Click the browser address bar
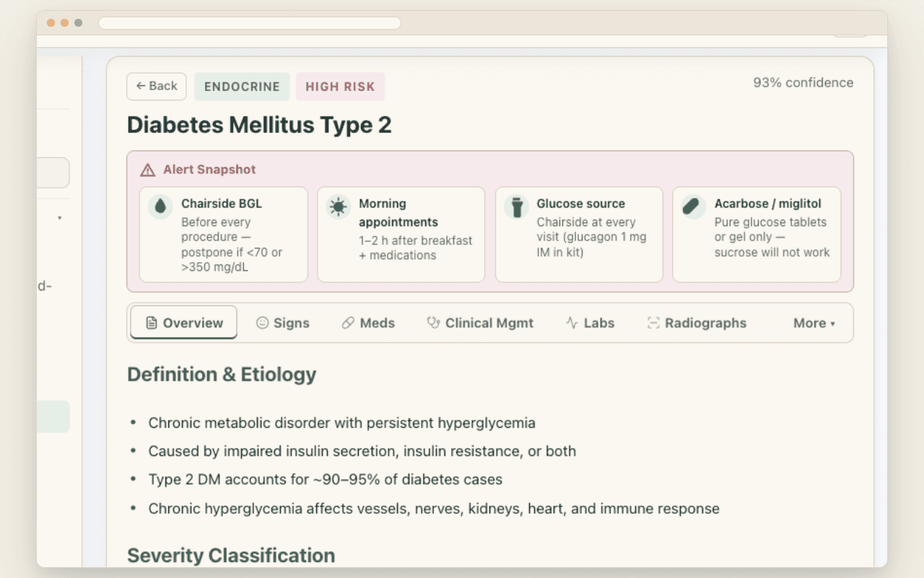924x578 pixels. point(250,23)
